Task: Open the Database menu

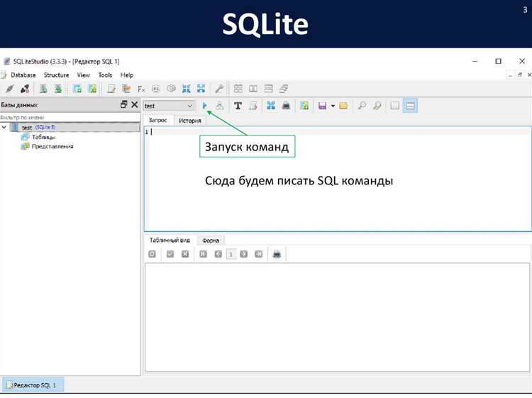Action: pyautogui.click(x=23, y=75)
